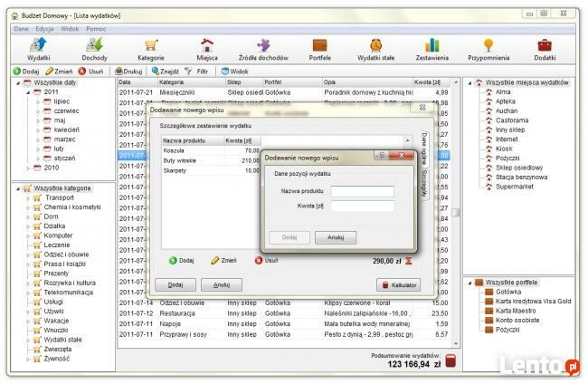The height and width of the screenshot is (384, 588).
Task: Open the Portfele wallets section
Action: (320, 49)
